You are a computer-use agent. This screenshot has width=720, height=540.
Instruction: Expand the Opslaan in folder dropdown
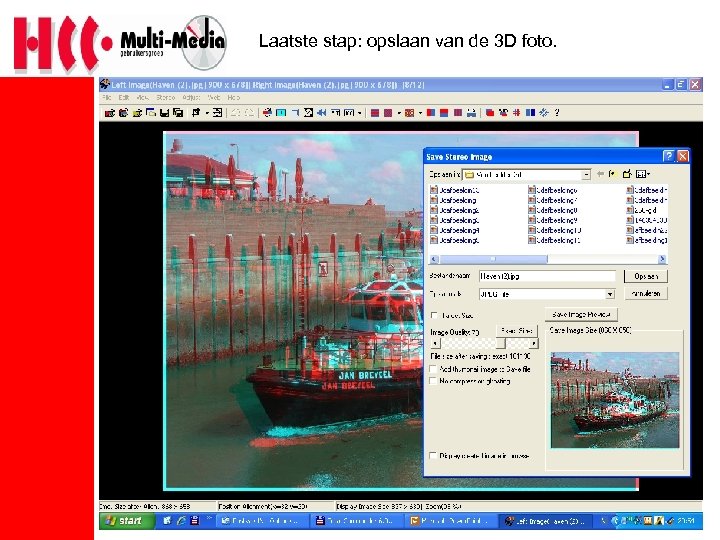click(x=586, y=174)
